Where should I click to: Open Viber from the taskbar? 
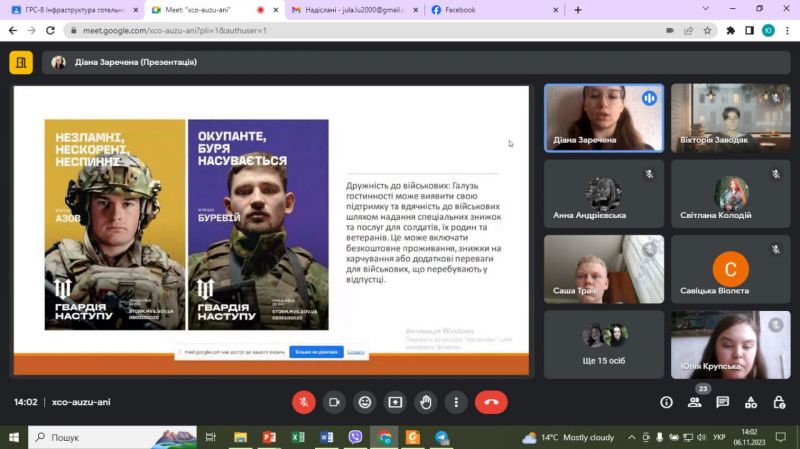(355, 437)
